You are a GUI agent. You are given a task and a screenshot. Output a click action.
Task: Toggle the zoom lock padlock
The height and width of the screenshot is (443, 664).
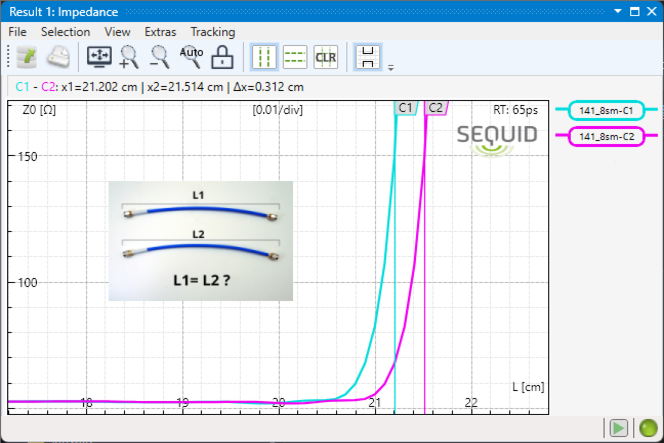pos(223,57)
